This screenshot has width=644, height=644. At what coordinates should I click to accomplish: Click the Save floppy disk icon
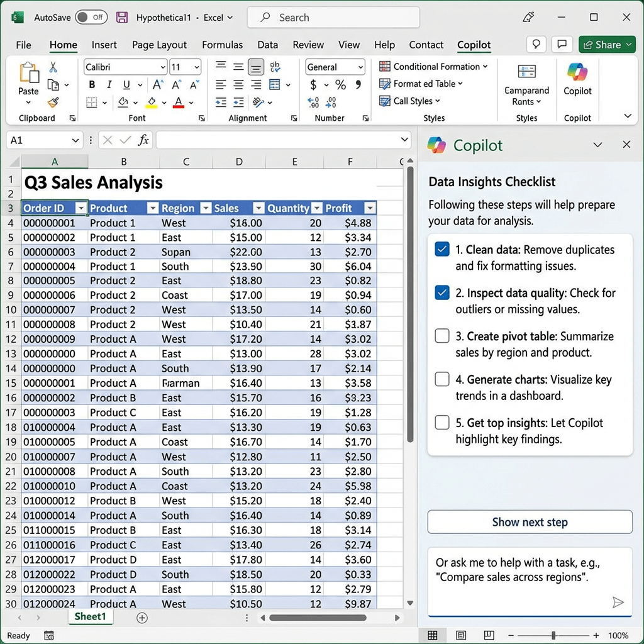122,17
